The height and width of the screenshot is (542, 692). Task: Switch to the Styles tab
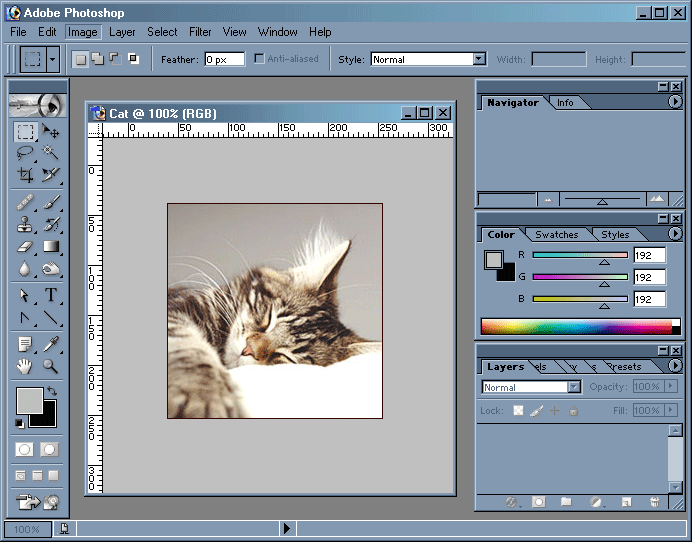[x=615, y=234]
